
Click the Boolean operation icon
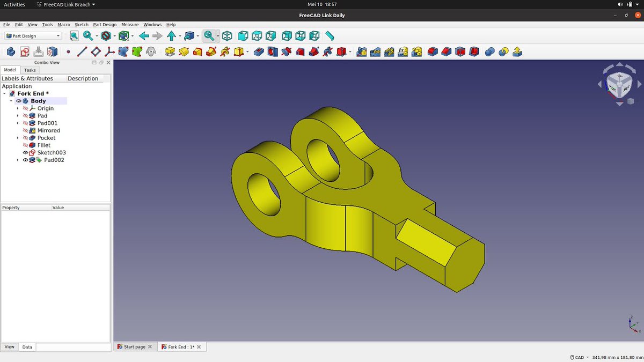tap(490, 51)
